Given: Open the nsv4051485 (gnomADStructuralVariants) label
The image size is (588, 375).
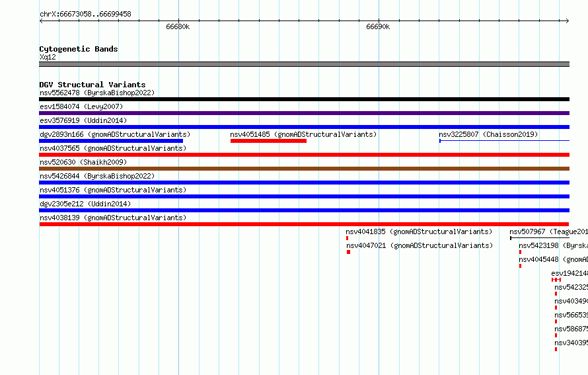Looking at the screenshot, I should pos(303,134).
